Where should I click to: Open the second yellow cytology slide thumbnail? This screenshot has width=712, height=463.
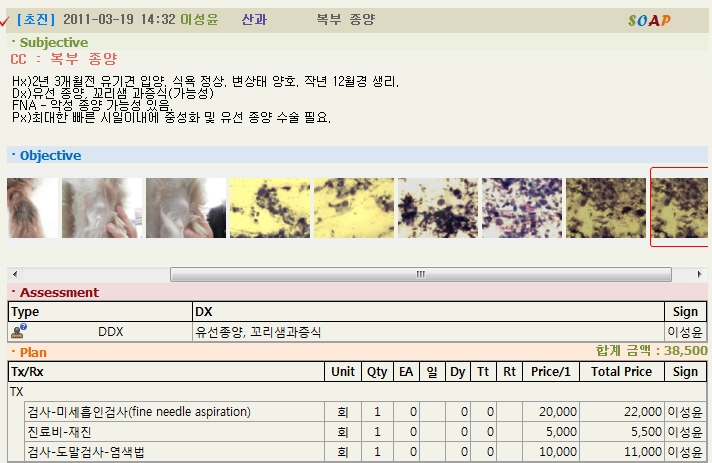(354, 208)
